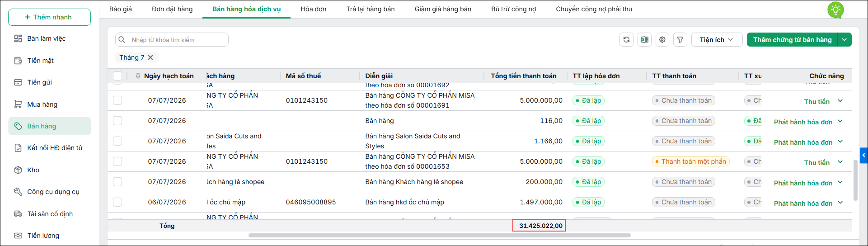Export the list to Excel

tap(644, 40)
